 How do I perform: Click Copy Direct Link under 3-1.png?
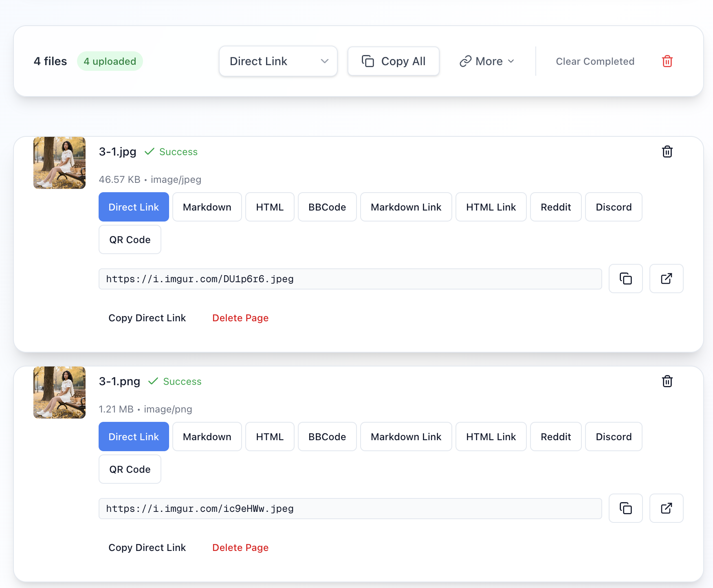[147, 548]
